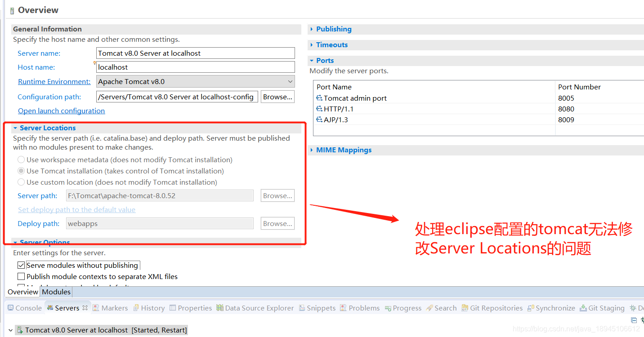Click the Search view icon
644x337 pixels.
click(x=429, y=308)
